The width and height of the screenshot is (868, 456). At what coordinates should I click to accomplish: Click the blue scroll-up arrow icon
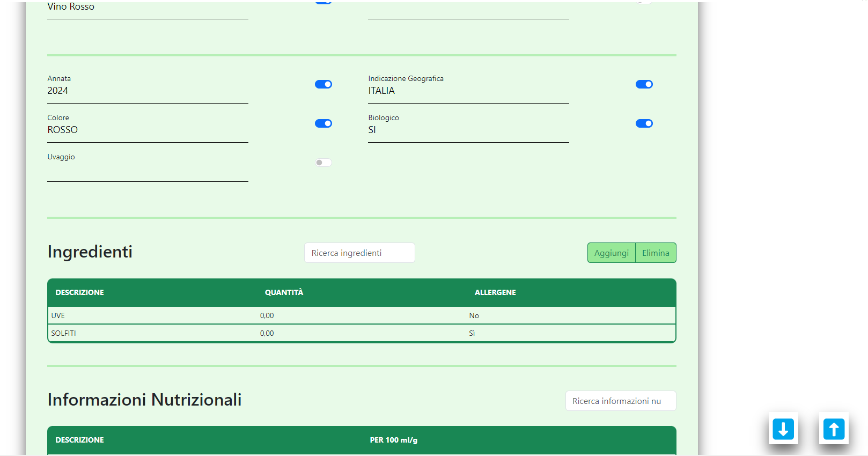[834, 429]
